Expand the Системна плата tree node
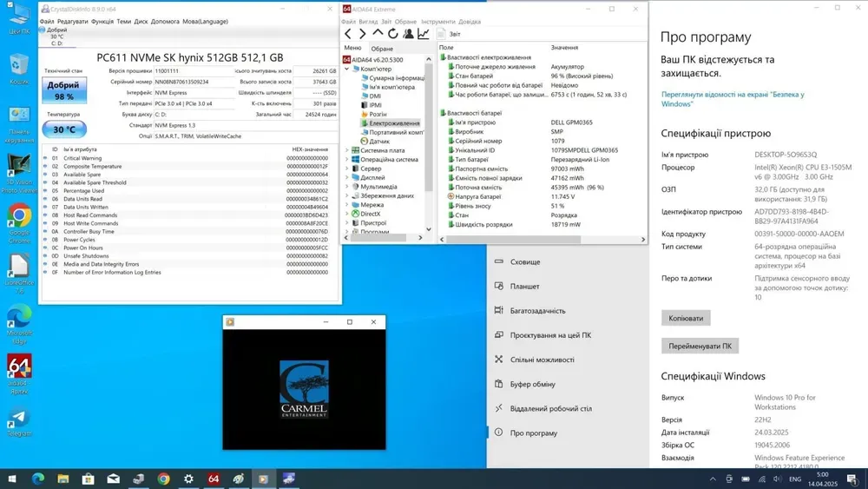The height and width of the screenshot is (489, 868). tap(347, 150)
